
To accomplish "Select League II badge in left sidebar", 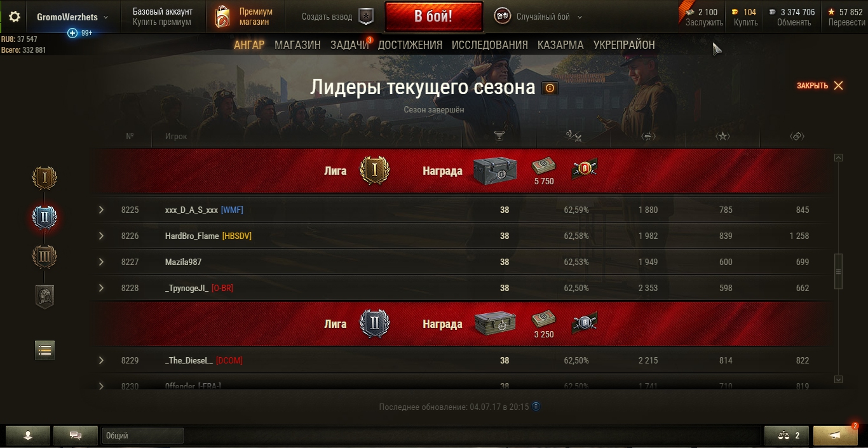I will (x=44, y=218).
